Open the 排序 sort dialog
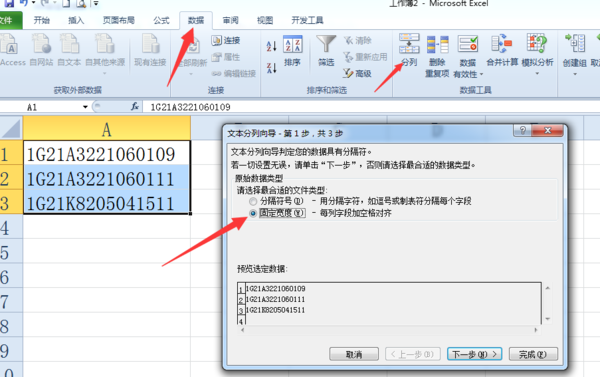600x377 pixels. click(x=292, y=51)
